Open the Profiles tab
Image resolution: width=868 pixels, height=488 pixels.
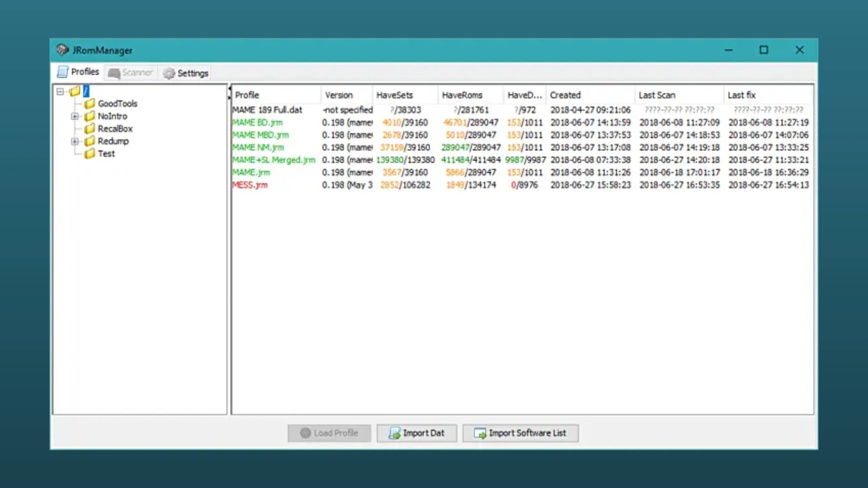pyautogui.click(x=78, y=72)
